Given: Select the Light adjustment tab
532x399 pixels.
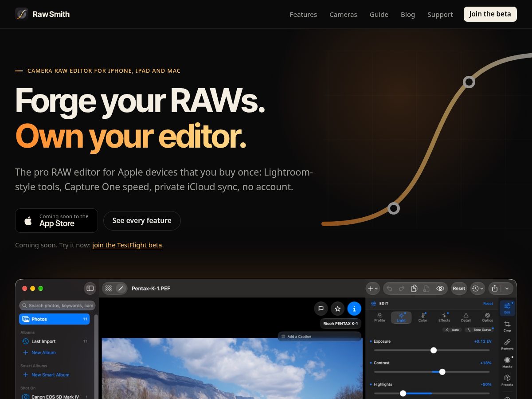Looking at the screenshot, I should [x=401, y=317].
